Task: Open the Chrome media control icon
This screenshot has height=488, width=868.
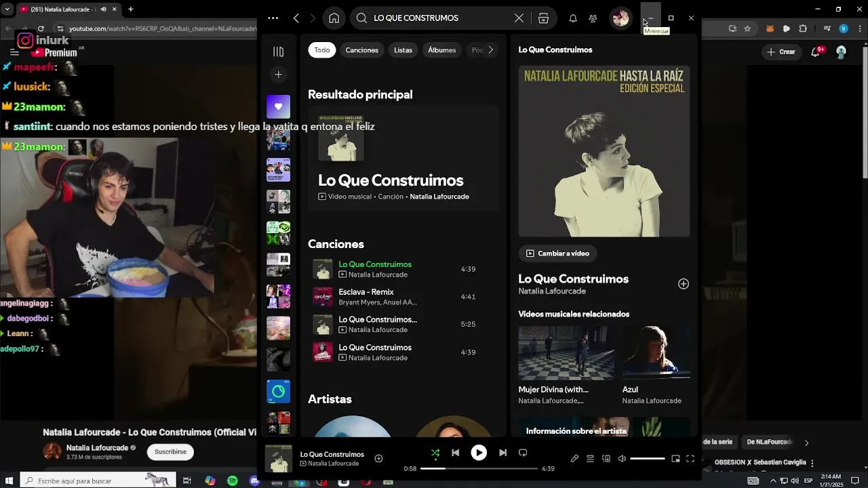Action: (827, 28)
